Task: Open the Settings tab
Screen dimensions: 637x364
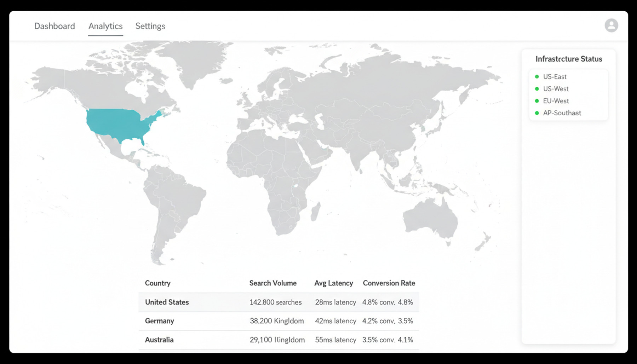Action: click(150, 26)
